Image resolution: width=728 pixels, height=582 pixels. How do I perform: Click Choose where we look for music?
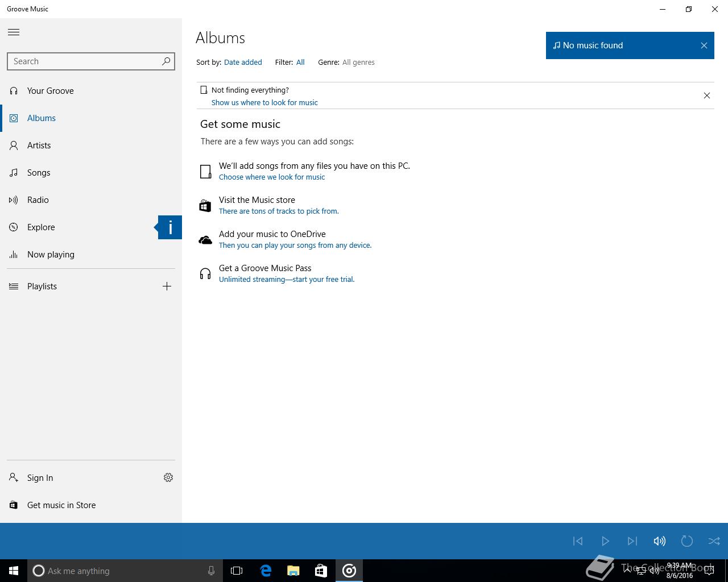pyautogui.click(x=272, y=177)
